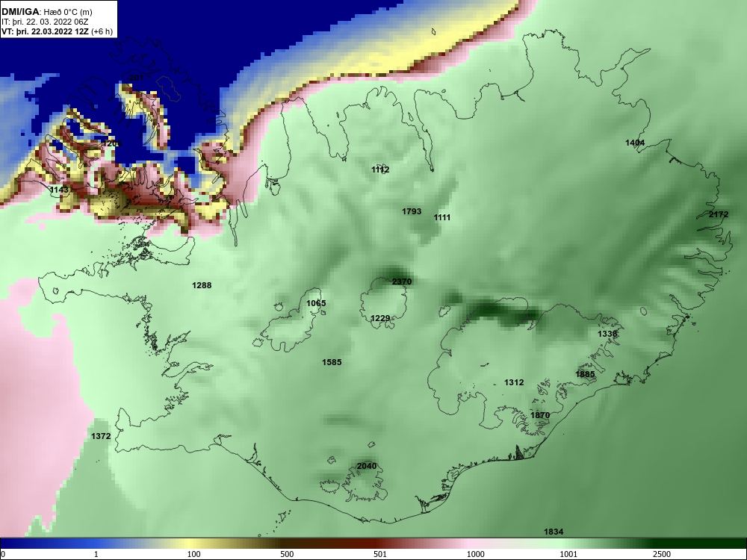Image resolution: width=747 pixels, height=560 pixels.
Task: Click the 100 tick on color scale
Action: click(194, 554)
